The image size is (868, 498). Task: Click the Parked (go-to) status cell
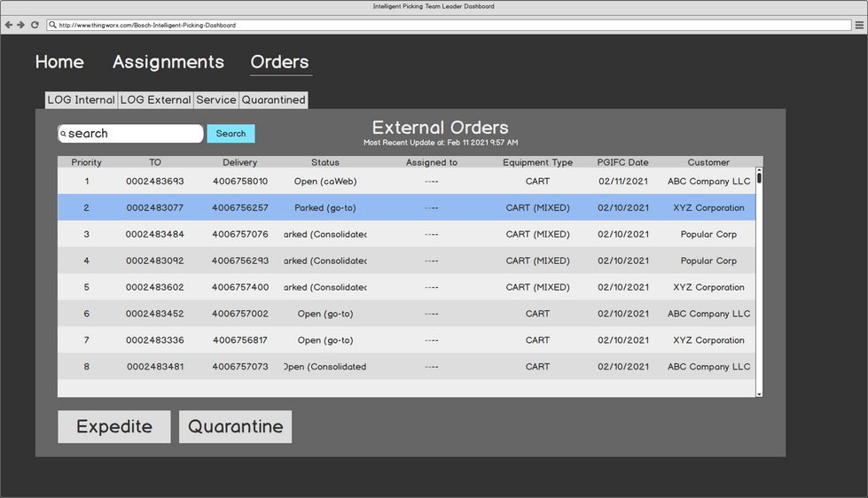point(325,208)
